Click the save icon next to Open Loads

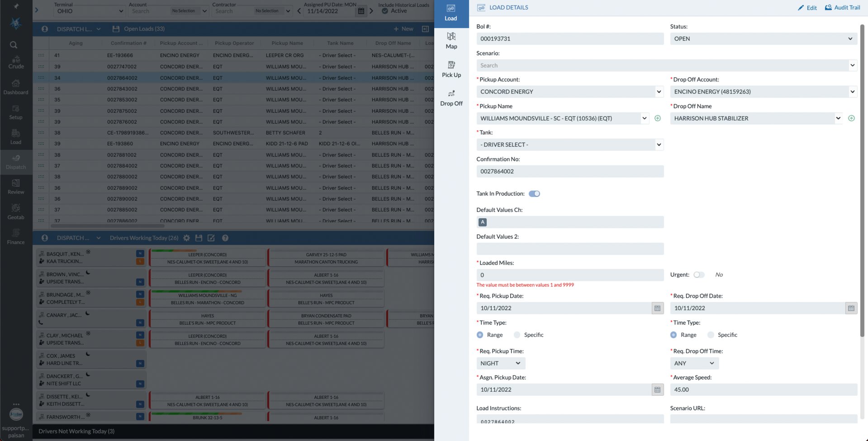coord(115,29)
